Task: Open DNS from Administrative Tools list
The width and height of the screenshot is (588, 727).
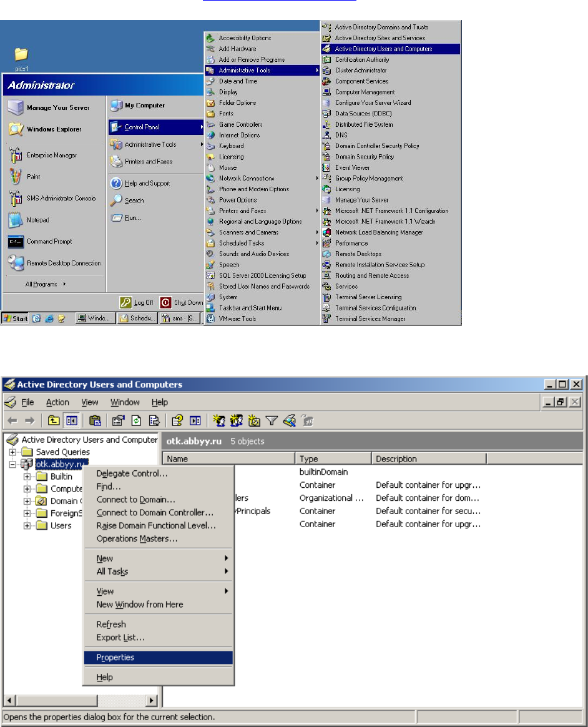Action: [391, 136]
